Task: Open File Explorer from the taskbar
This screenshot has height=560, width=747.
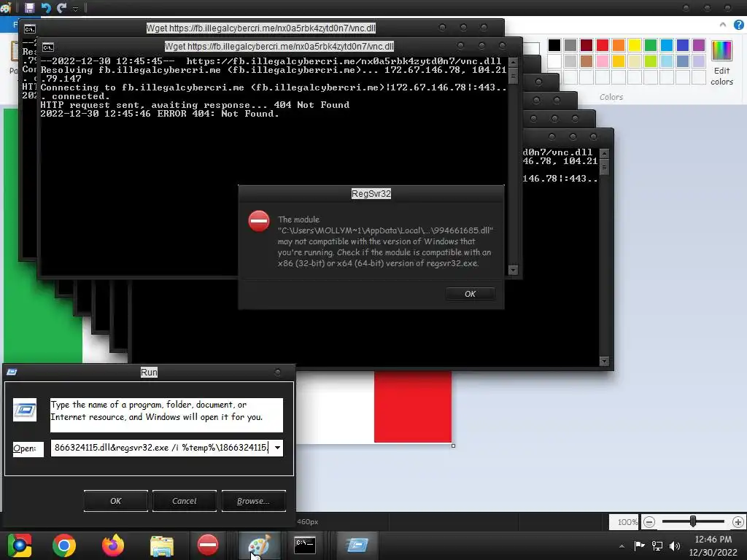Action: click(162, 545)
